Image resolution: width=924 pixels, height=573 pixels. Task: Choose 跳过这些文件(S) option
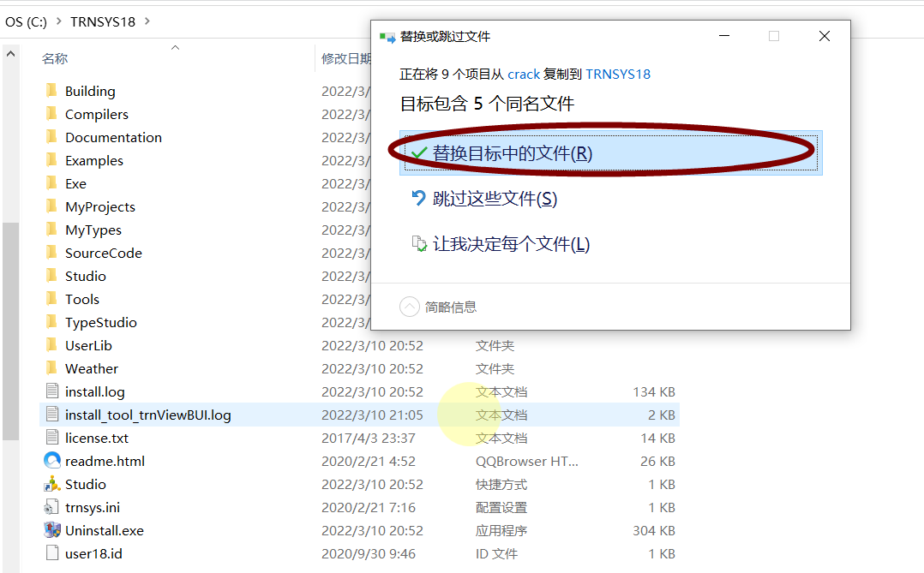483,199
